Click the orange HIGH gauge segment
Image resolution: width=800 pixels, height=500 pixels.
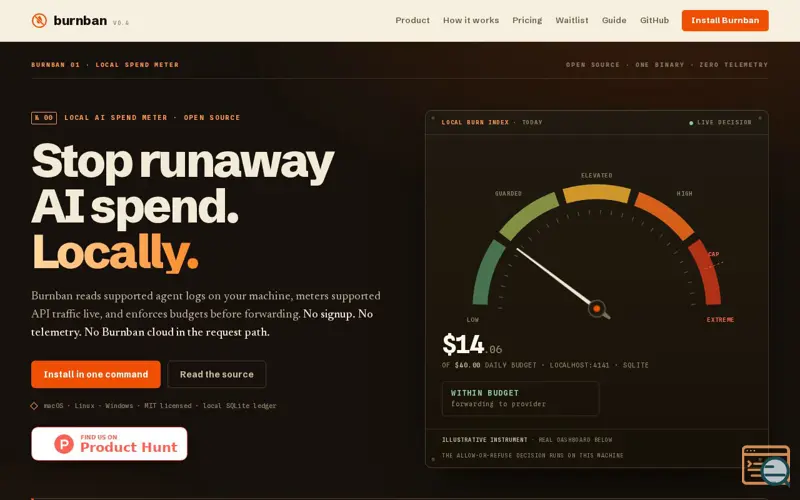[x=663, y=214]
